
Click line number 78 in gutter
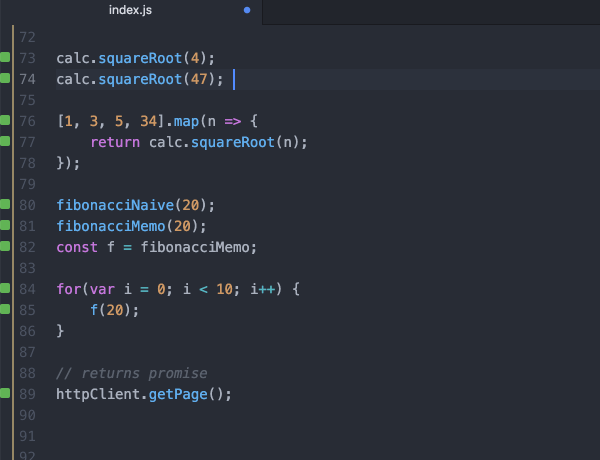click(28, 163)
